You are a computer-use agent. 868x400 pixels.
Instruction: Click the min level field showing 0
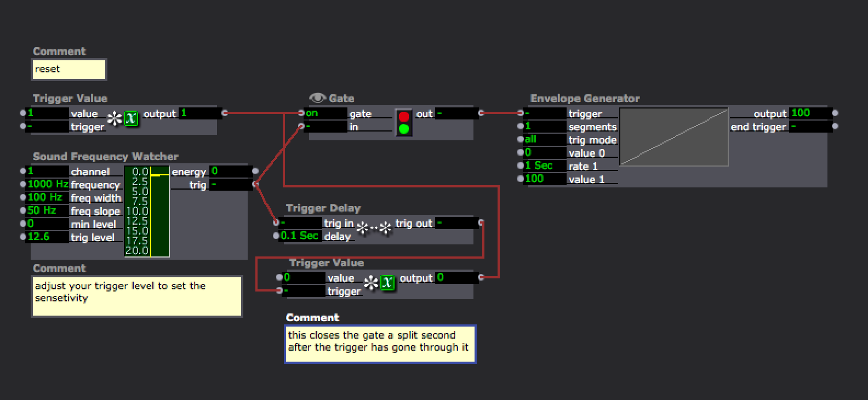click(x=48, y=224)
